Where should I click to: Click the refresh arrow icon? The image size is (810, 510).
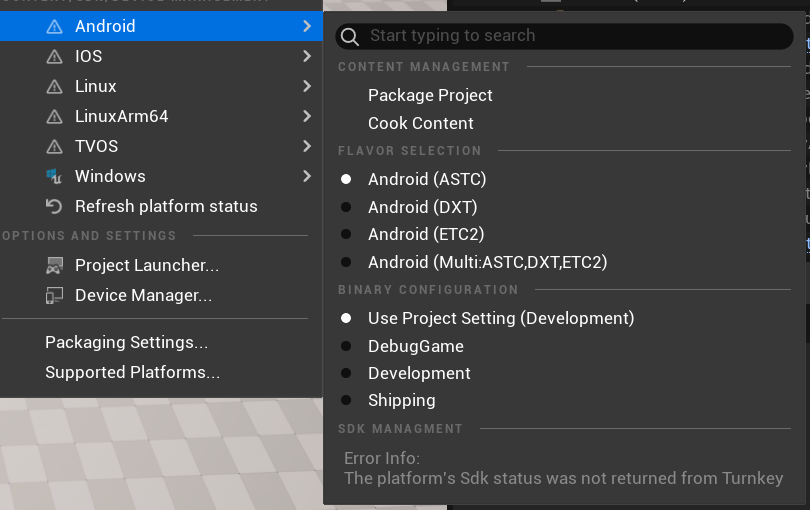(x=54, y=206)
